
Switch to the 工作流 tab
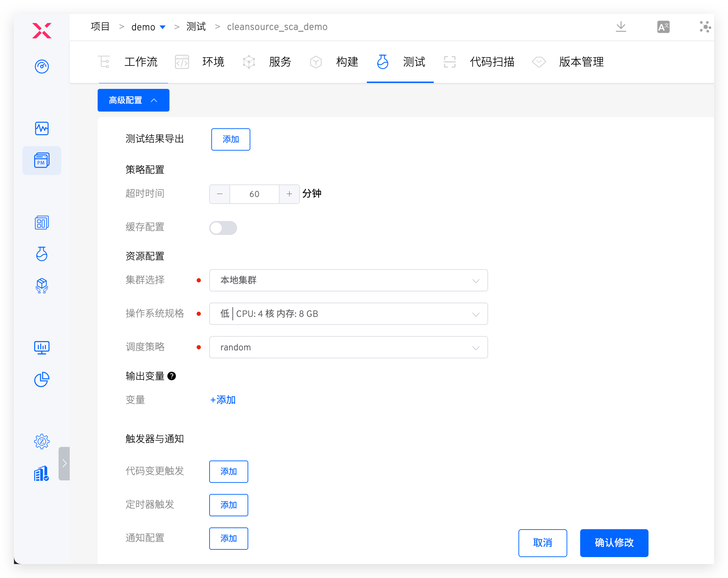141,62
